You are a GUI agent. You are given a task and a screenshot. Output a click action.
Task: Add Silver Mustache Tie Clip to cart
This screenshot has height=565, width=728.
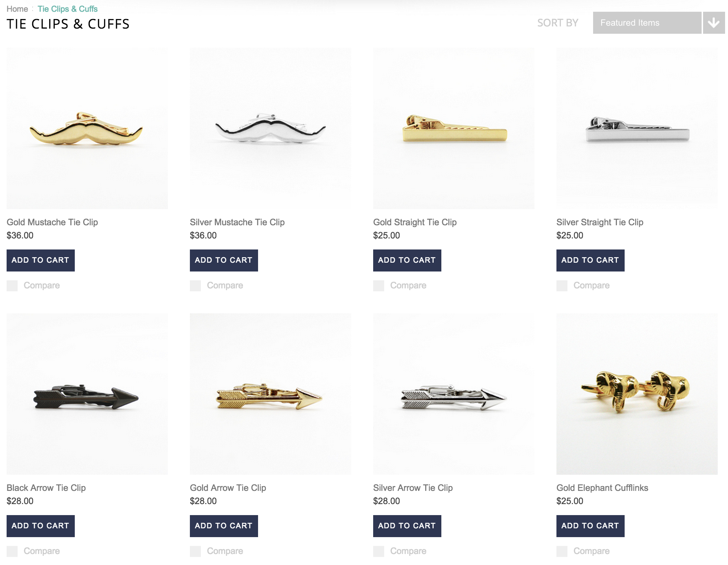224,260
